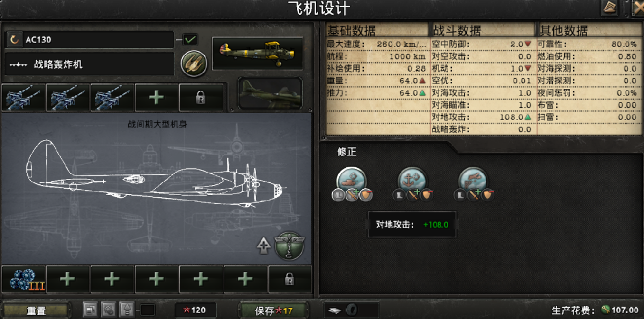Click the circular arrow icon beside AC130
The width and height of the screenshot is (644, 319).
point(15,40)
